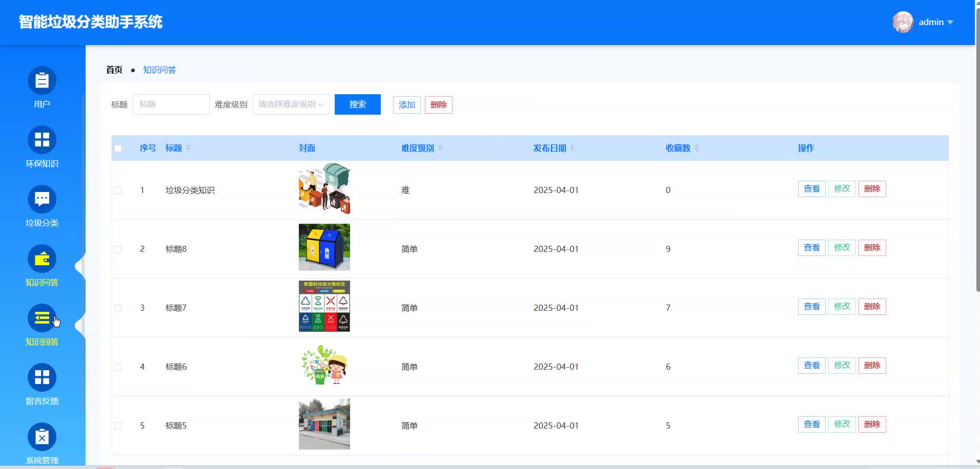The height and width of the screenshot is (469, 980).
Task: Check the checkbox for 标题7 row
Action: coord(118,308)
